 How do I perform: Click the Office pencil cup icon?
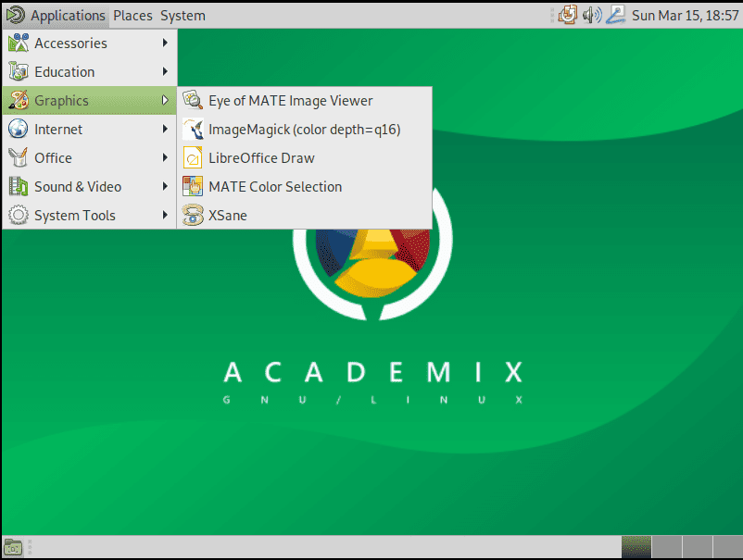click(x=18, y=157)
